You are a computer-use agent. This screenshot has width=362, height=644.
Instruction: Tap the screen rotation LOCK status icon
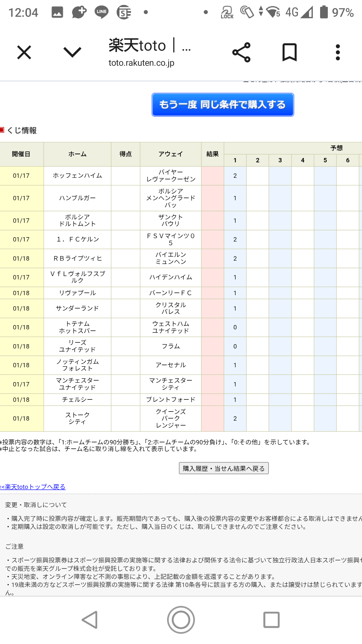tap(227, 12)
